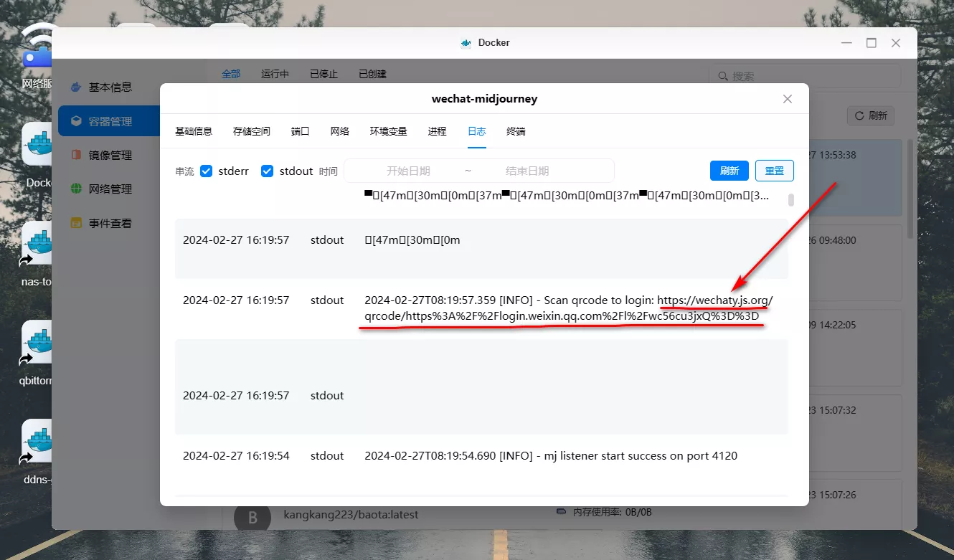Click the container list scrollbar

pos(910,189)
